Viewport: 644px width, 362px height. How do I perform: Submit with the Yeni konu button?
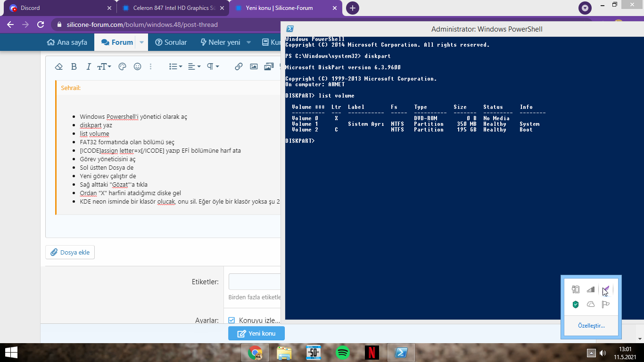256,333
